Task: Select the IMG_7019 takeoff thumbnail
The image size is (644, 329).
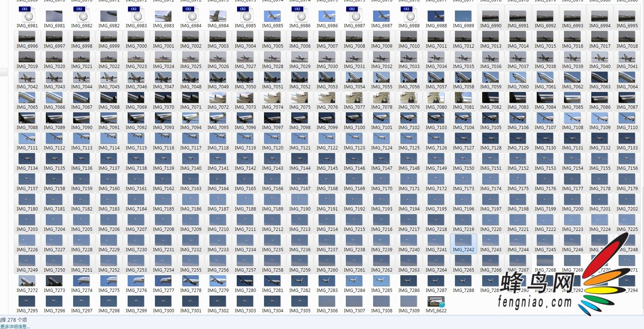Action: (x=27, y=57)
